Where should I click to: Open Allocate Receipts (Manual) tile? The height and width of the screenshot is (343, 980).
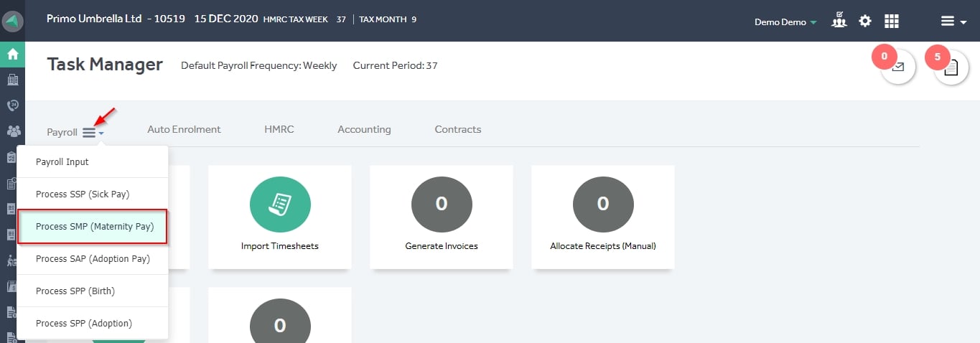click(x=603, y=217)
